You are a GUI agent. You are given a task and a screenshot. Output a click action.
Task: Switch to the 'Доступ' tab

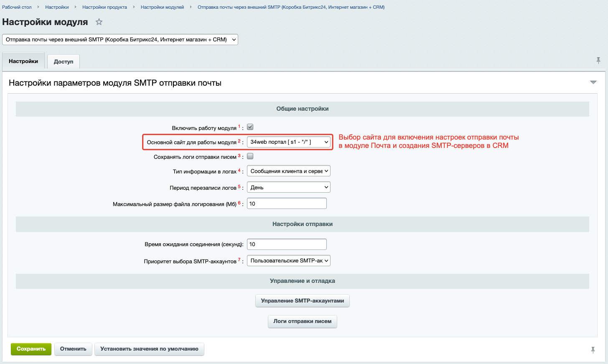[x=64, y=61]
